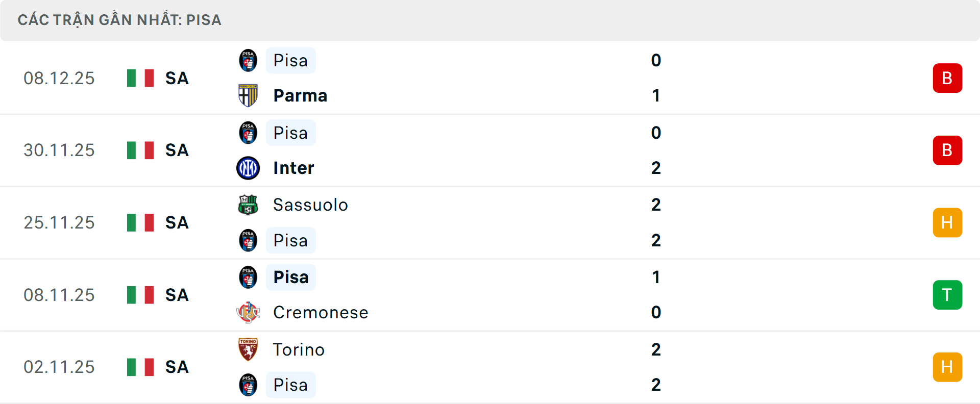The width and height of the screenshot is (980, 404).
Task: Click the header 'Các trận gần nhất: Pisa'
Action: pos(119,20)
